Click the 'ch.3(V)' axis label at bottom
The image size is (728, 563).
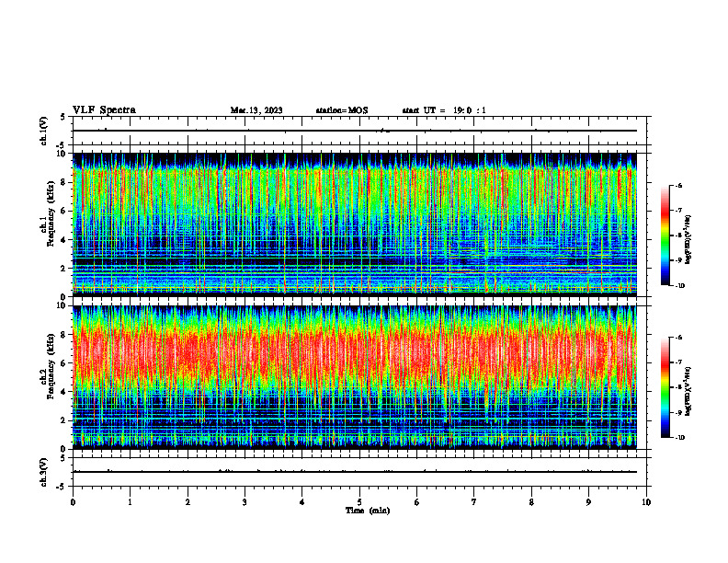[43, 472]
